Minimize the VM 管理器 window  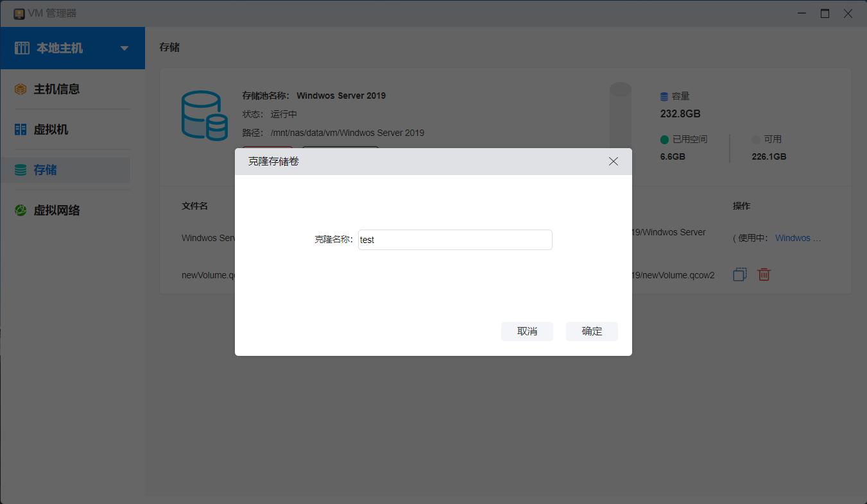[x=802, y=13]
